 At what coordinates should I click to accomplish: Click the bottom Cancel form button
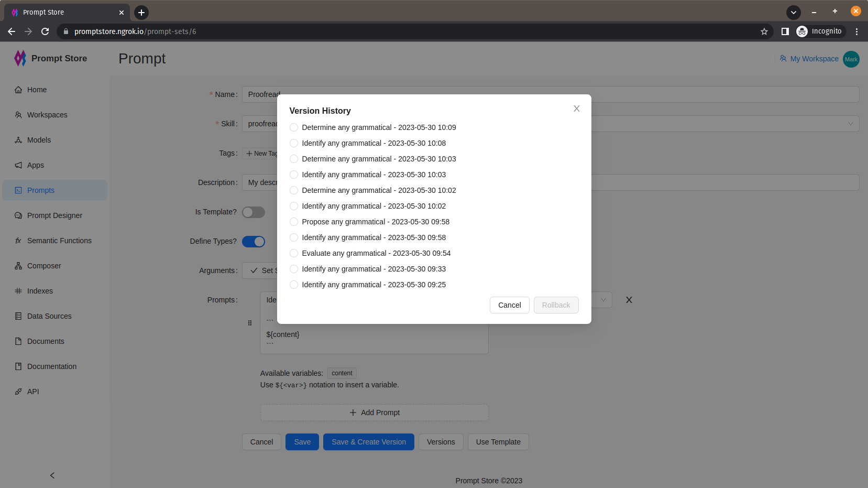[x=261, y=442]
